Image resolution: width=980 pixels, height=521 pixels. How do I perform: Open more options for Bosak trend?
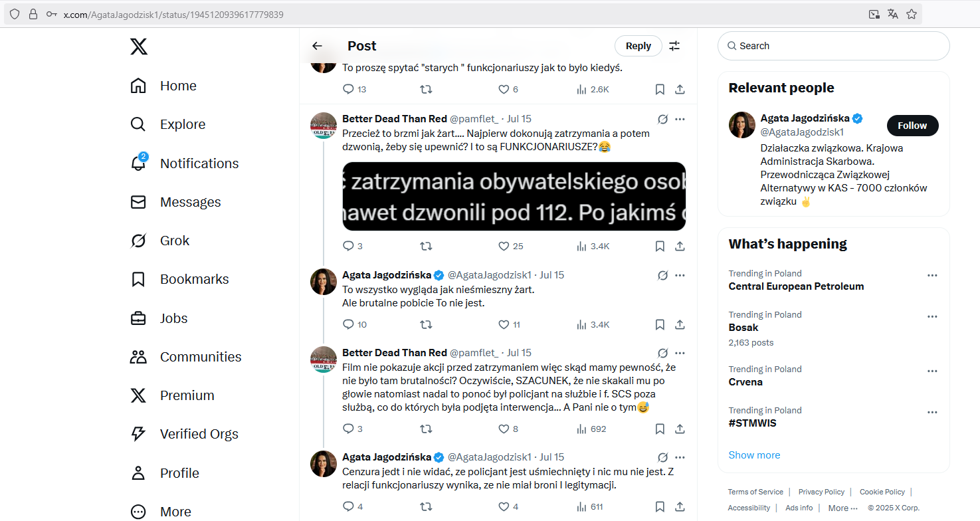point(932,316)
